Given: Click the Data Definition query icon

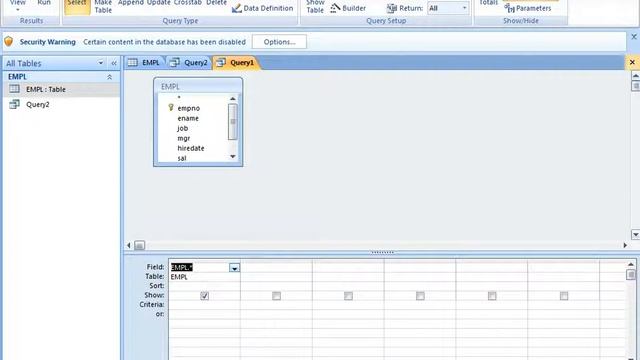Looking at the screenshot, I should coord(237,8).
